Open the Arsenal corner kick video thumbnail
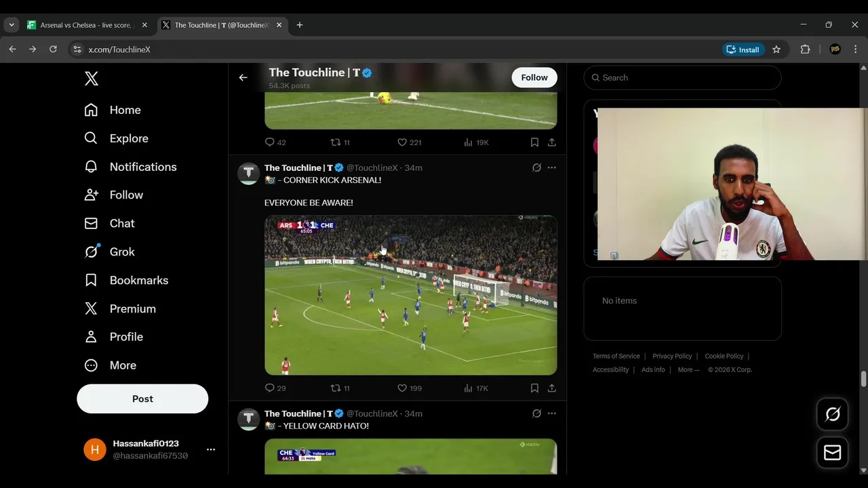868x488 pixels. click(411, 295)
